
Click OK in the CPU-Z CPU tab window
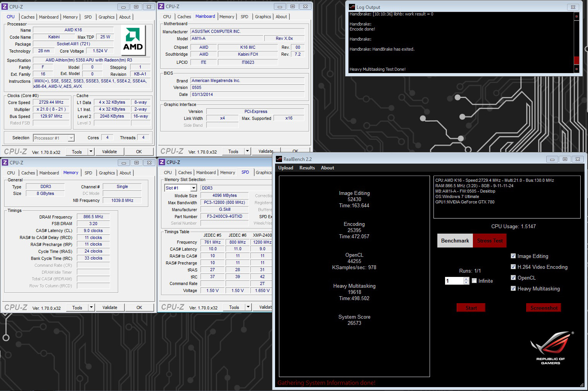139,152
